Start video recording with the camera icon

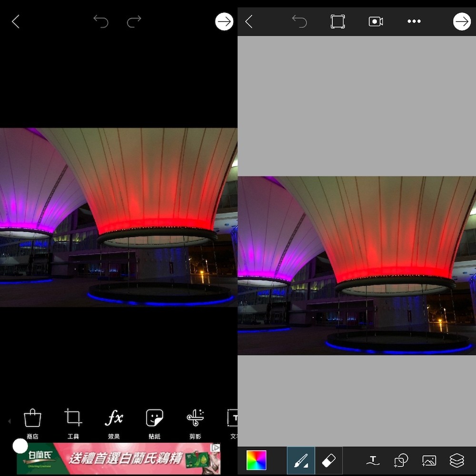[376, 21]
